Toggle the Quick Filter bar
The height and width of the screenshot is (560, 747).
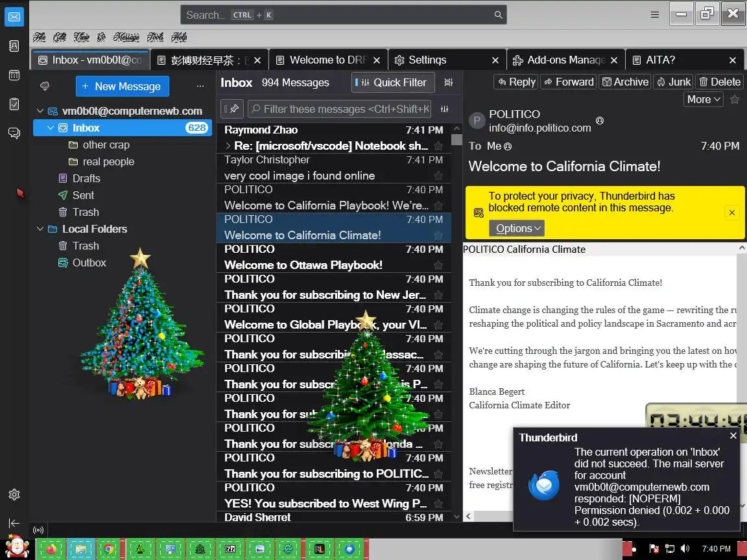pos(393,82)
